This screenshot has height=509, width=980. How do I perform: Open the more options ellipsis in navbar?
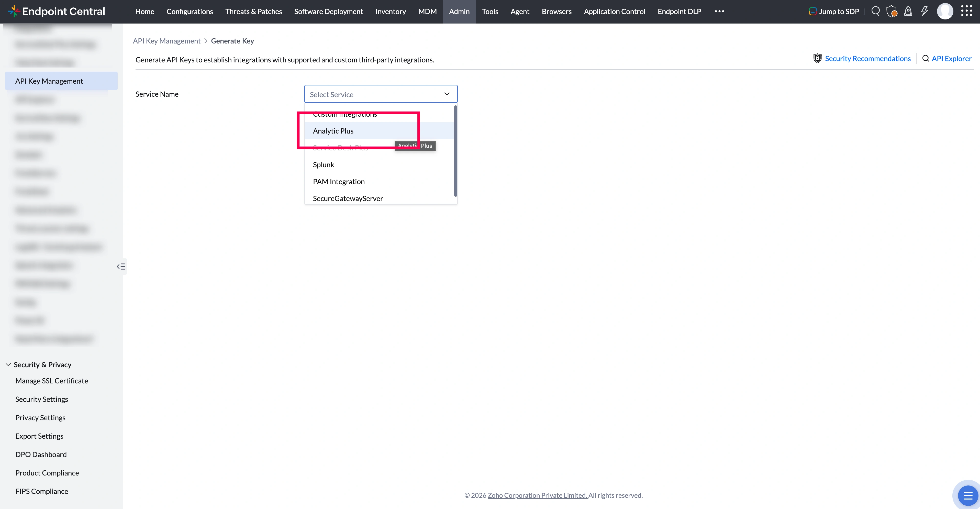coord(719,12)
